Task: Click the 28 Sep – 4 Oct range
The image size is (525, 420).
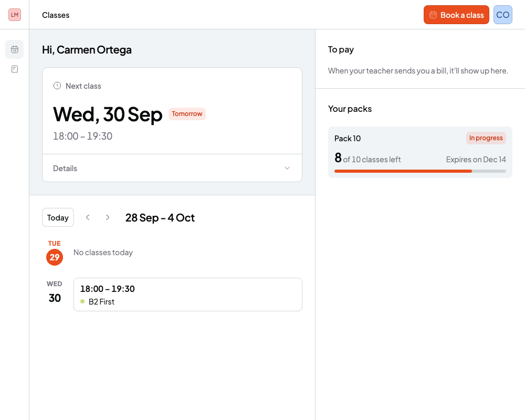Action: click(x=160, y=218)
